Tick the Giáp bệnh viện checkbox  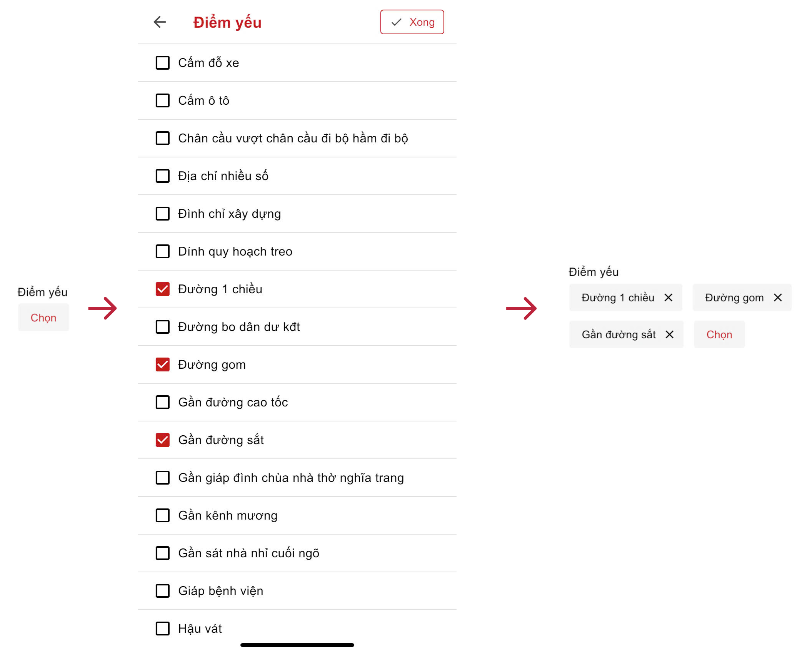click(162, 591)
